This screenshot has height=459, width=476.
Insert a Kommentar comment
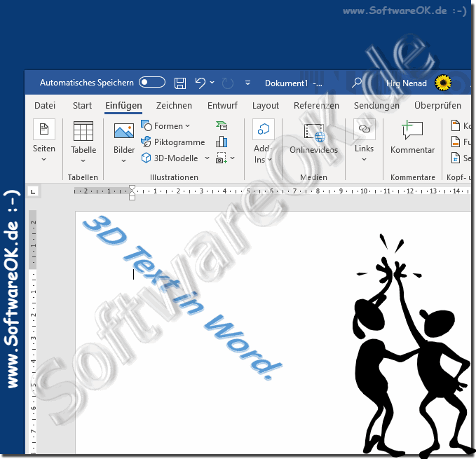(x=412, y=137)
